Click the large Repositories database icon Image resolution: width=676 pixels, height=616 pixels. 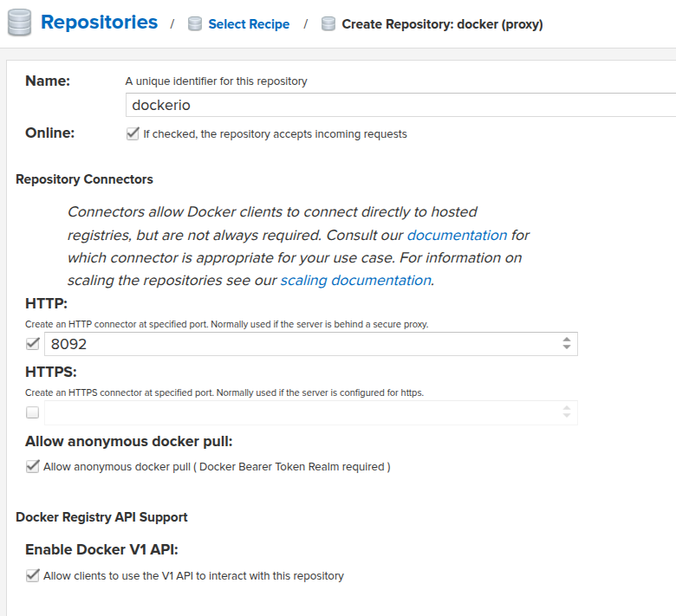tap(19, 23)
